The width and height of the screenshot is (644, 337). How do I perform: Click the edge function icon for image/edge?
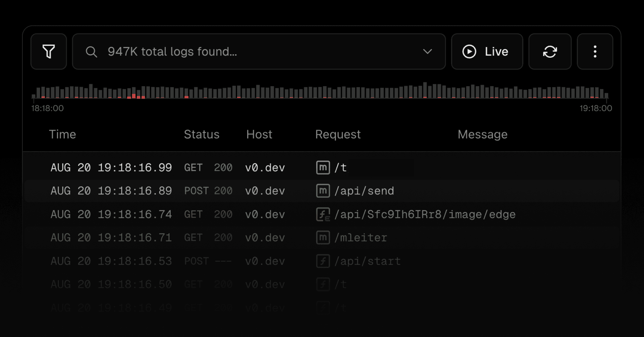click(323, 214)
